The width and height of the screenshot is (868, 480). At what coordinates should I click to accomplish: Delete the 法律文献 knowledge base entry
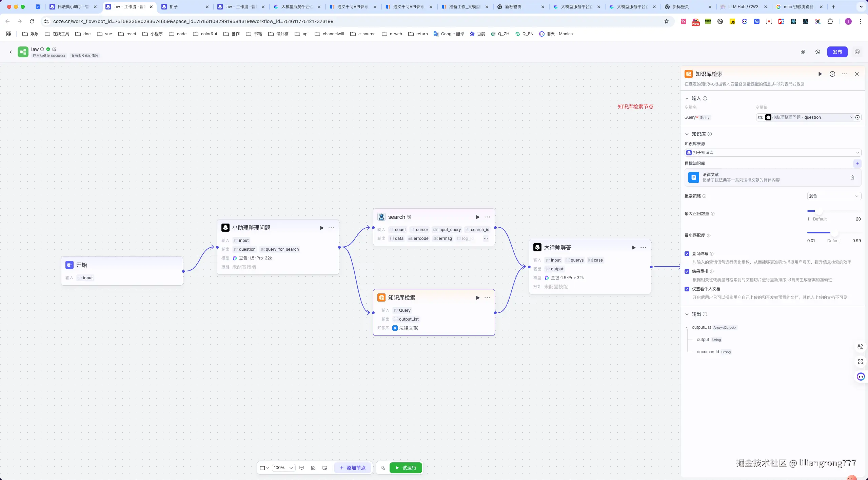[852, 177]
